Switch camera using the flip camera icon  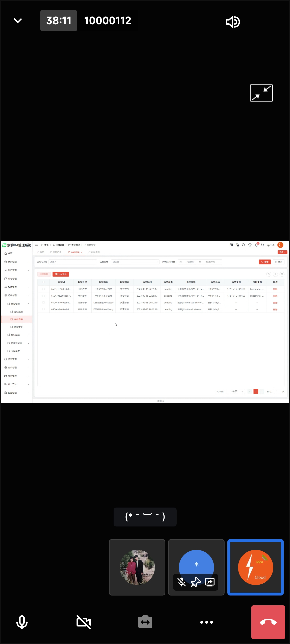tap(145, 622)
